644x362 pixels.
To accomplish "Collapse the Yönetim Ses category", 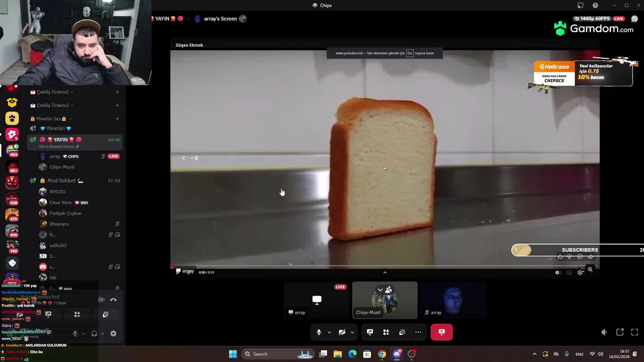I will 51,119.
